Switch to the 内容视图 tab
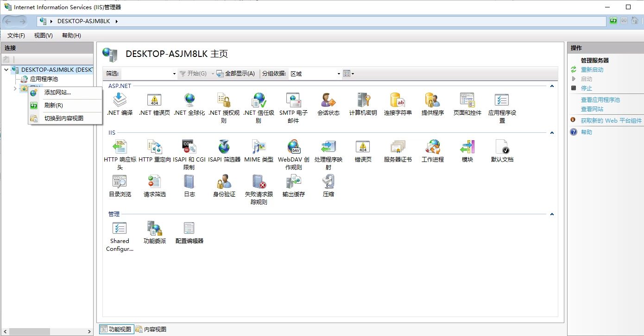 tap(151, 330)
